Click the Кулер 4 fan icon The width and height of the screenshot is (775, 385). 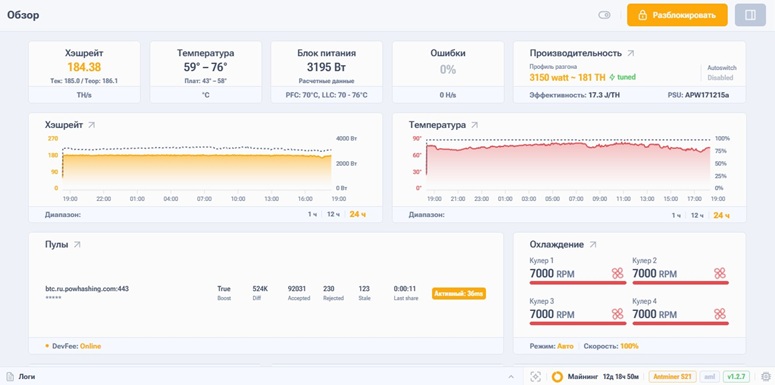pyautogui.click(x=720, y=314)
